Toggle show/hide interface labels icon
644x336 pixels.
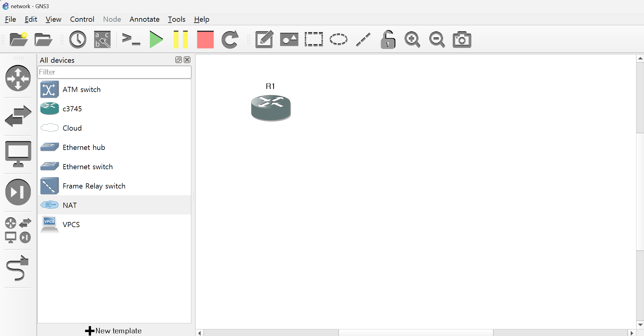click(102, 40)
